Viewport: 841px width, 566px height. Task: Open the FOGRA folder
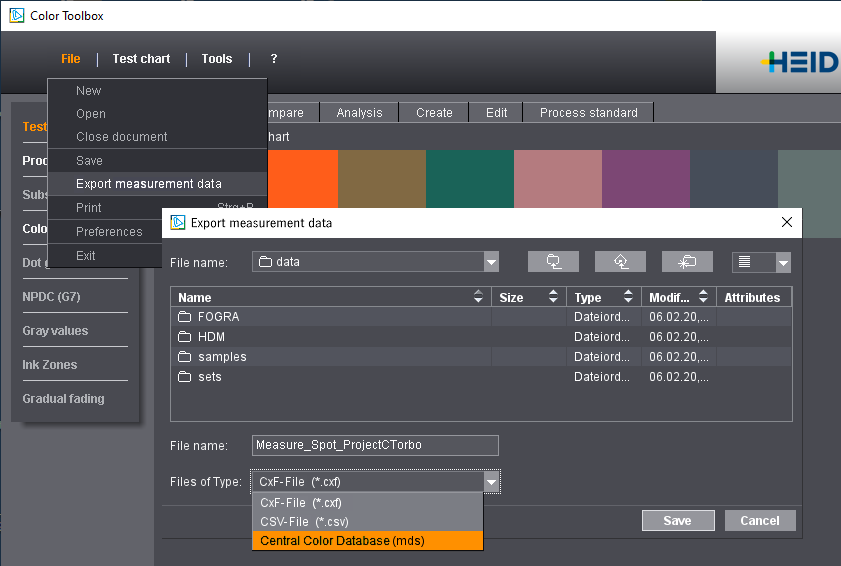click(218, 317)
